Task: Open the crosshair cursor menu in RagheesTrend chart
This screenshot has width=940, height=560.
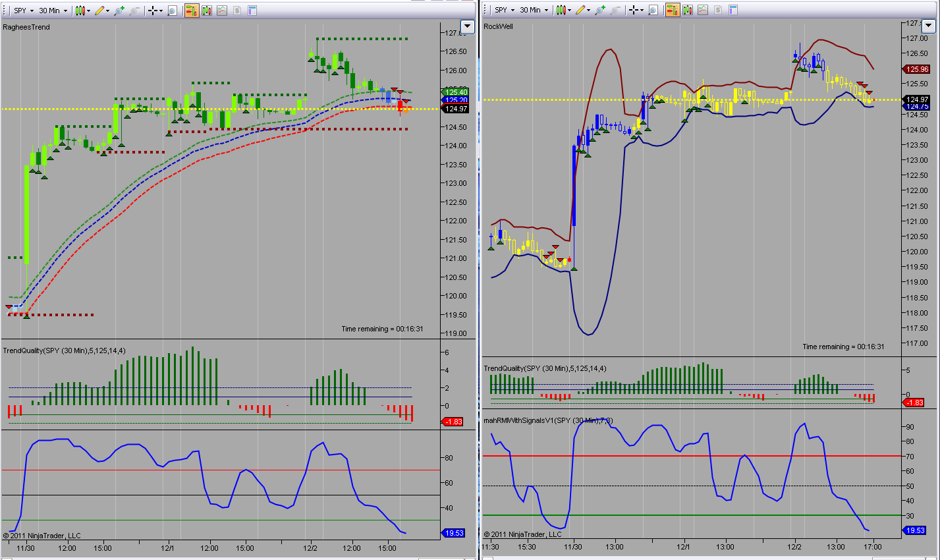Action: tap(155, 11)
